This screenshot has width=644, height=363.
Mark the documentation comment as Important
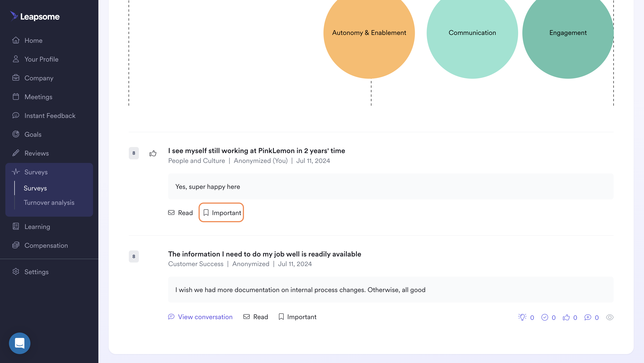point(297,317)
